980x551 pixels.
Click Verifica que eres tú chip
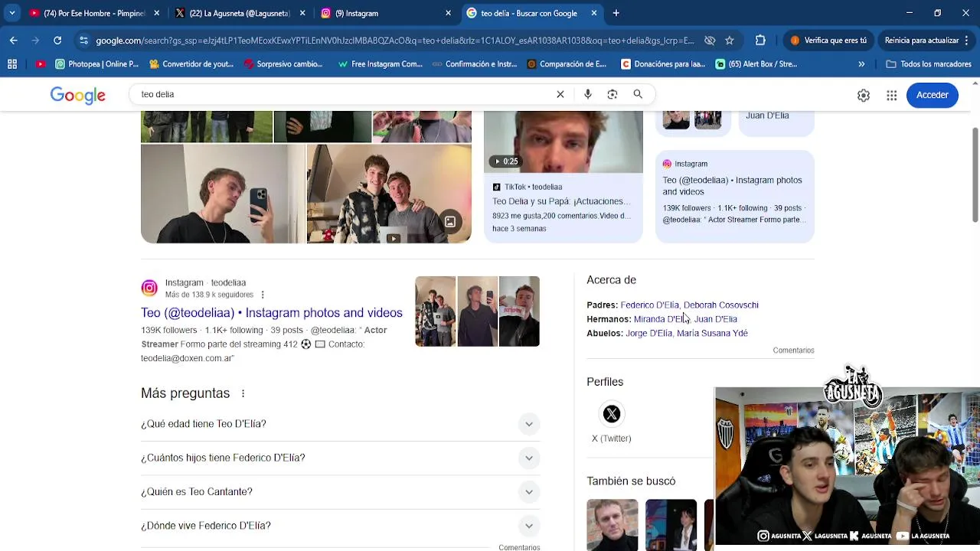(829, 41)
